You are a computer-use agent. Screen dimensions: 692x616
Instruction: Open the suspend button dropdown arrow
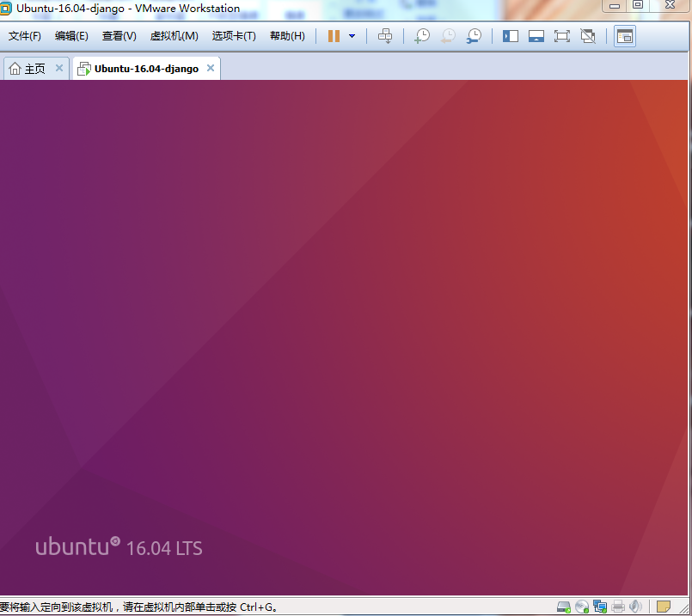pyautogui.click(x=352, y=36)
